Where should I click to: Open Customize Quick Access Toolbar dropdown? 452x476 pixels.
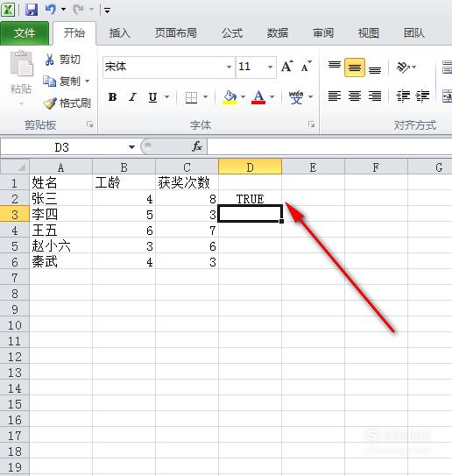(107, 10)
